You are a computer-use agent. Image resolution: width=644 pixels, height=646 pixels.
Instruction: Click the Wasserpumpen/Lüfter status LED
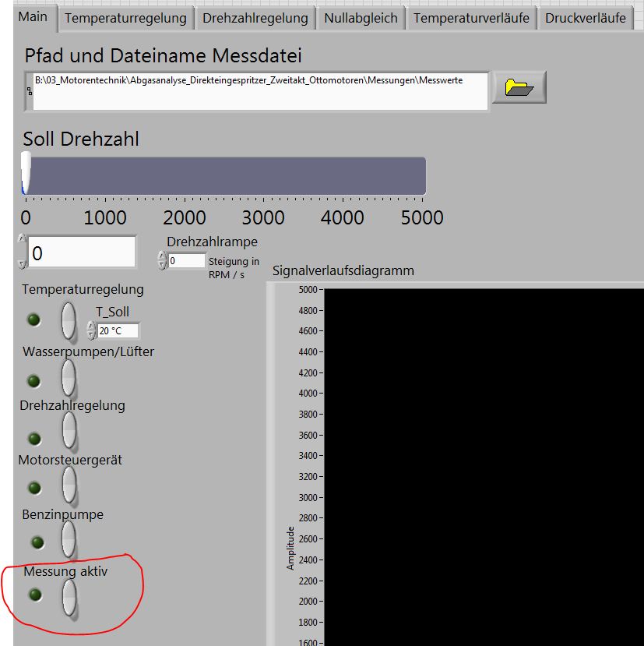point(33,381)
